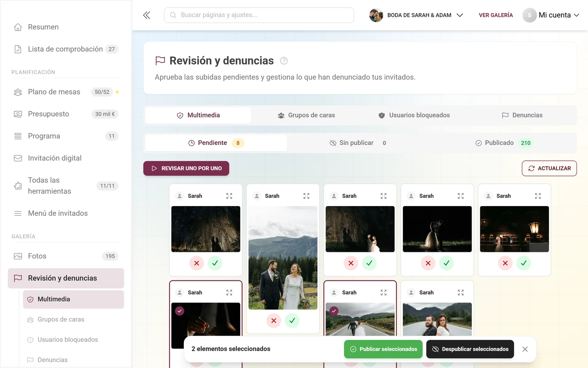This screenshot has width=588, height=368.
Task: Collapse the sidebar with the double-chevron icon
Action: tap(147, 15)
